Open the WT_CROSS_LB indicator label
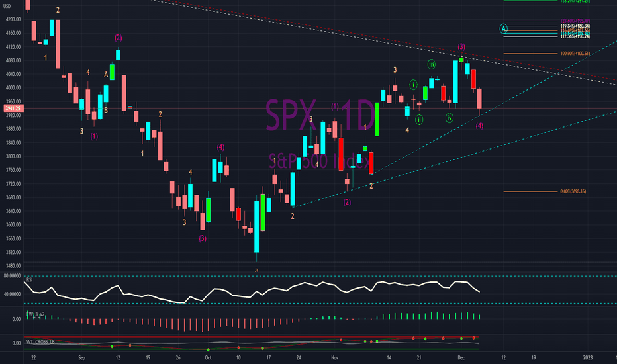The width and height of the screenshot is (617, 364). coord(40,342)
